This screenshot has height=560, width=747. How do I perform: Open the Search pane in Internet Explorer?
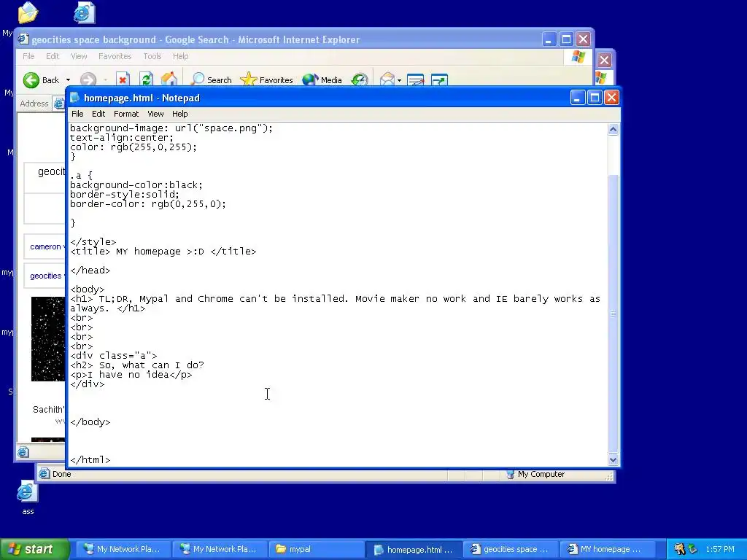coord(211,80)
